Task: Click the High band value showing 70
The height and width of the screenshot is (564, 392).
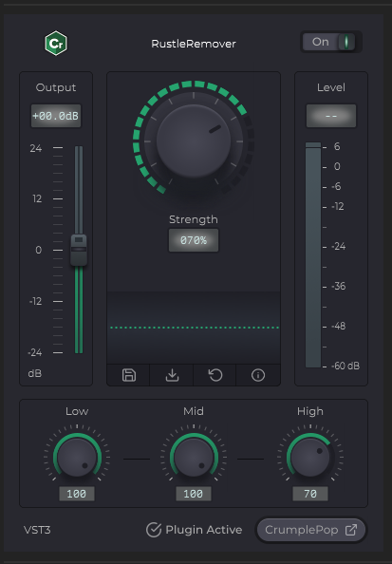Action: (310, 494)
